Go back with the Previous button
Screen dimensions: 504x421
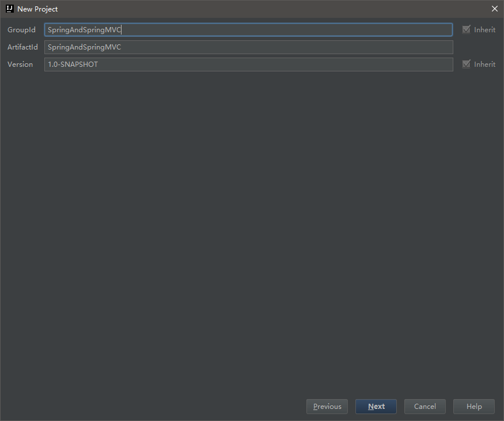(x=327, y=407)
